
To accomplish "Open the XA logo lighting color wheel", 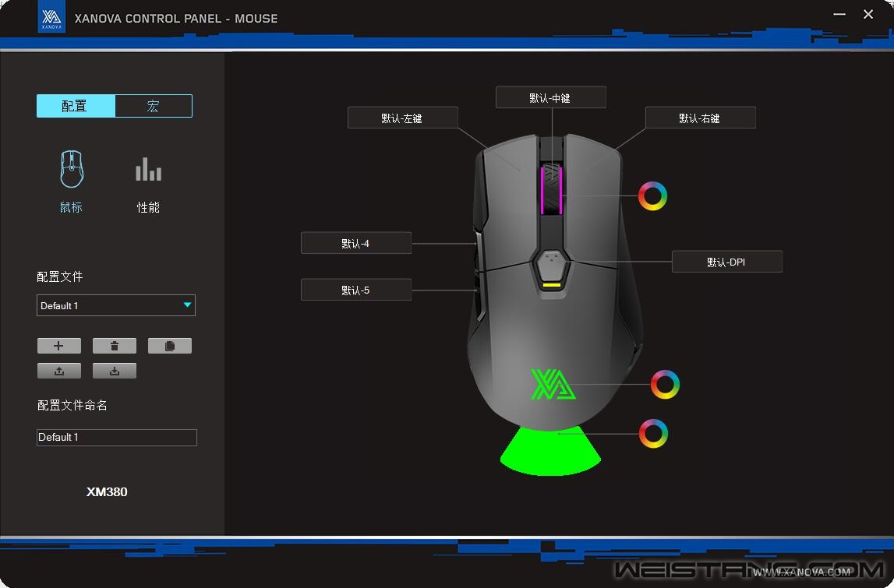I will (665, 385).
